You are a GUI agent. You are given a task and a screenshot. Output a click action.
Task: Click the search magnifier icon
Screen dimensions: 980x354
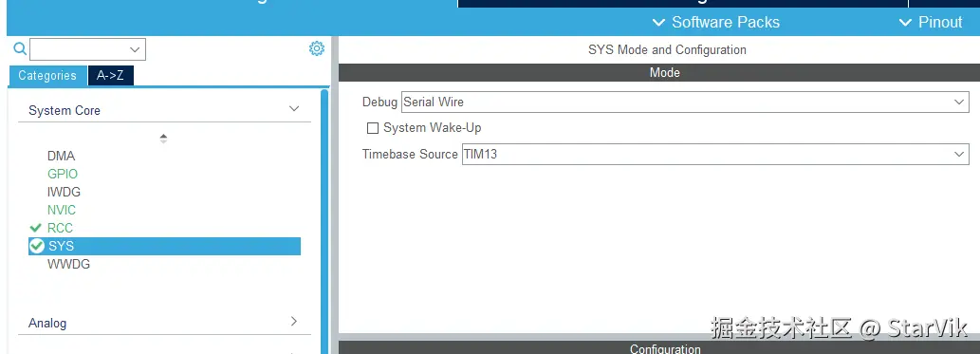20,48
